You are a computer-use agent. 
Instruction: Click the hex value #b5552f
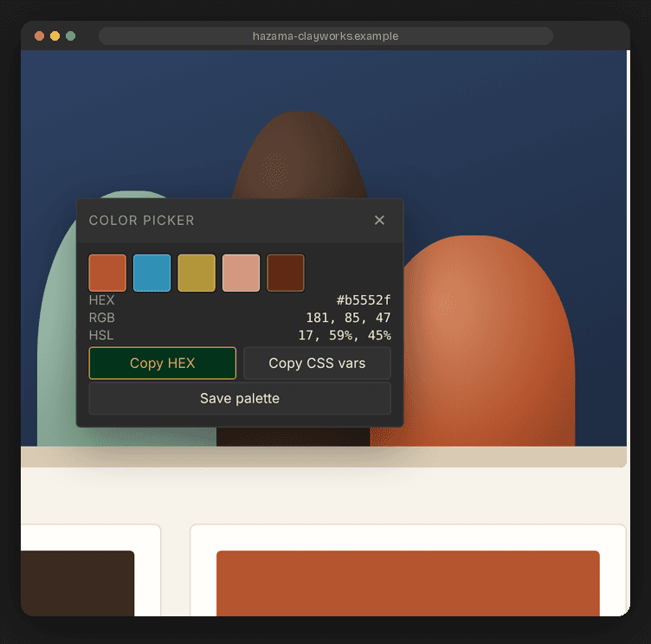pyautogui.click(x=364, y=300)
